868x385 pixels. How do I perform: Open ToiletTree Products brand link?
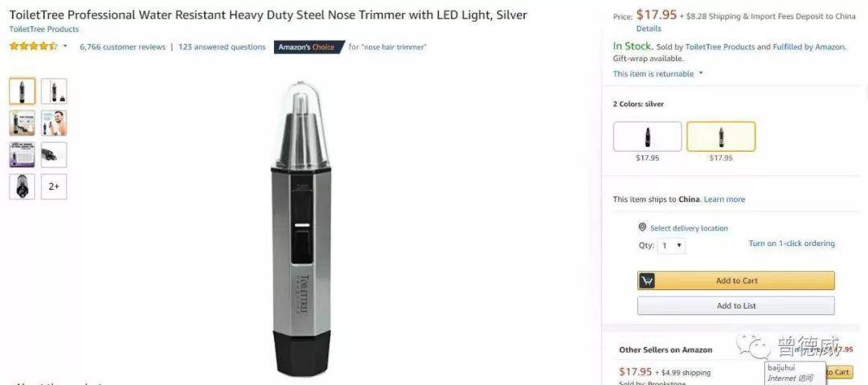point(44,30)
